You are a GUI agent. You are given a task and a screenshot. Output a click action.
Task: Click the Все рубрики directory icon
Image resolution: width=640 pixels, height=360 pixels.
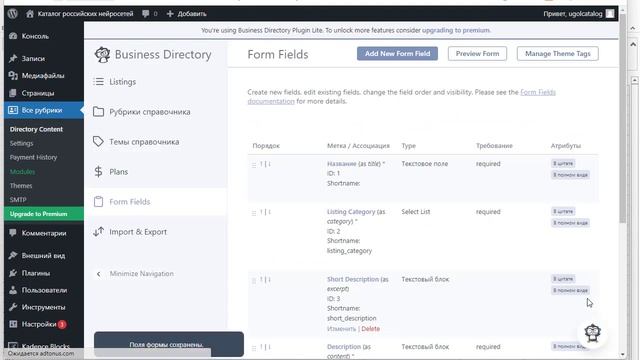coord(13,110)
